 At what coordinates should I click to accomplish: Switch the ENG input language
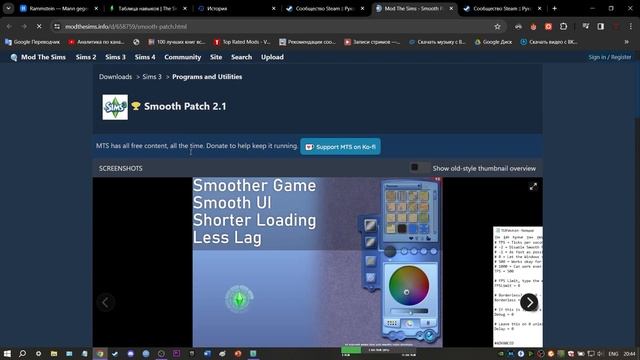(613, 353)
